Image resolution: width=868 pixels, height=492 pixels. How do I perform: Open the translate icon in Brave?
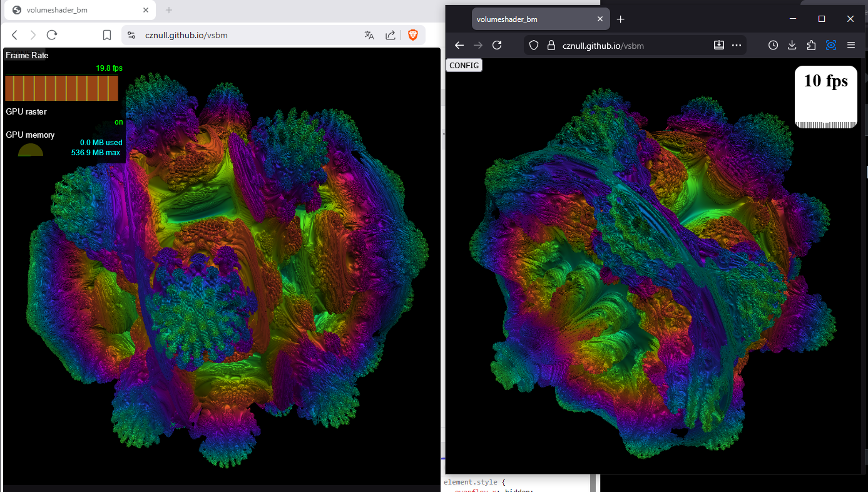[369, 35]
